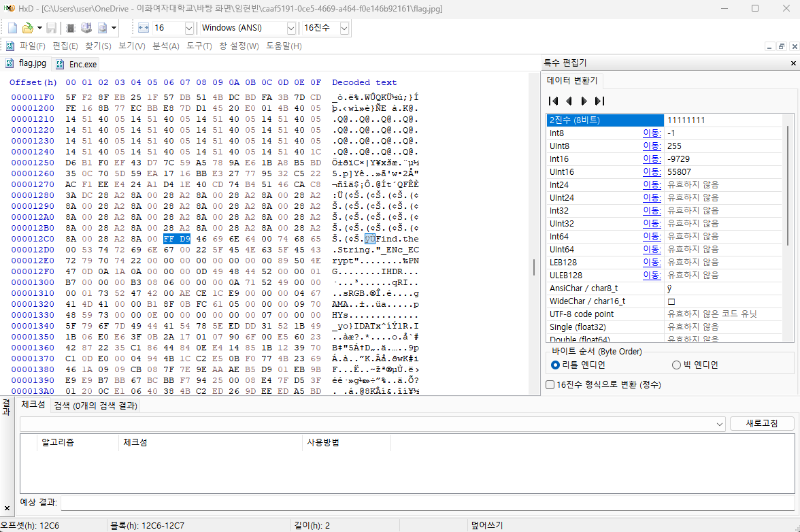Close the inner document window
The height and width of the screenshot is (532, 800).
click(x=794, y=46)
